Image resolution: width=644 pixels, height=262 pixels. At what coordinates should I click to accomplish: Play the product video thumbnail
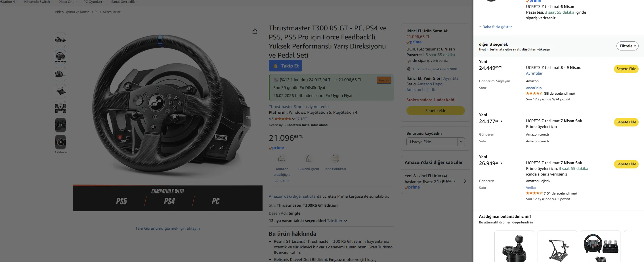(x=60, y=142)
